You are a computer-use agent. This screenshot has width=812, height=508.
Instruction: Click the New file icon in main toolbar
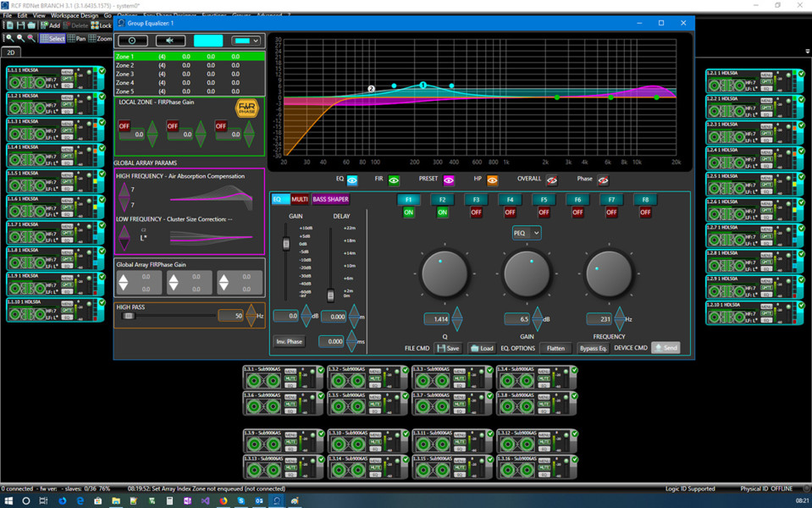[9, 25]
